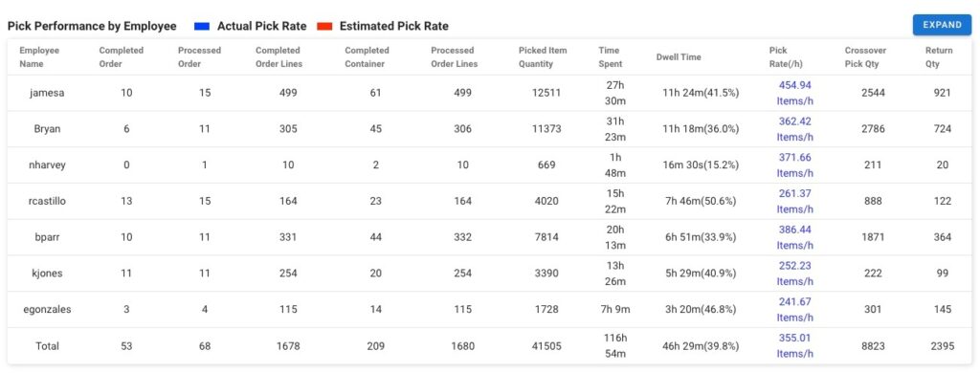Open egonzales's 241.67 Items/h pick rate link

[795, 309]
